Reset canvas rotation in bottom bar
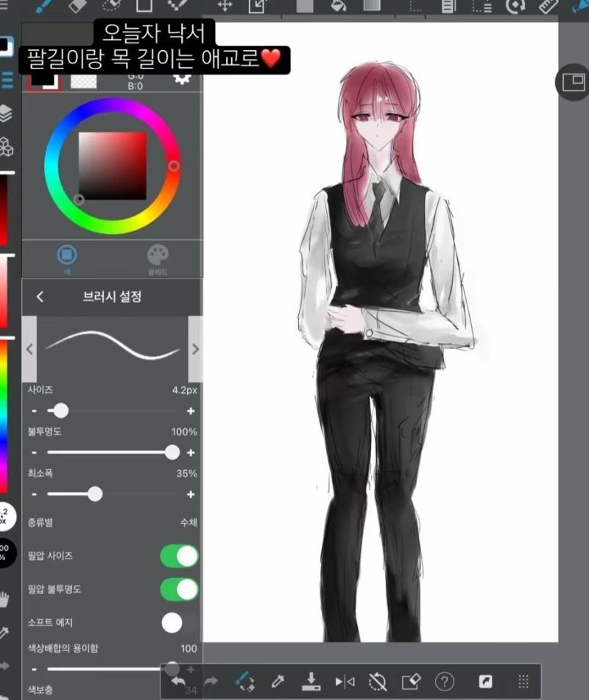Viewport: 589px width, 700px height. (378, 682)
